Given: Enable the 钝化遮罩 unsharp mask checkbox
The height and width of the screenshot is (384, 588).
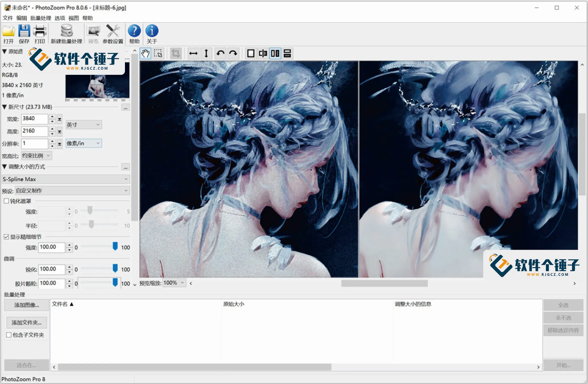Looking at the screenshot, I should (6, 201).
